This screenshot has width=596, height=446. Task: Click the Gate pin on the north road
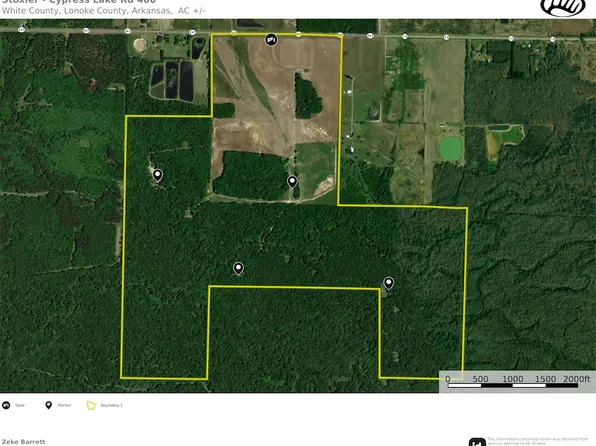pyautogui.click(x=271, y=40)
